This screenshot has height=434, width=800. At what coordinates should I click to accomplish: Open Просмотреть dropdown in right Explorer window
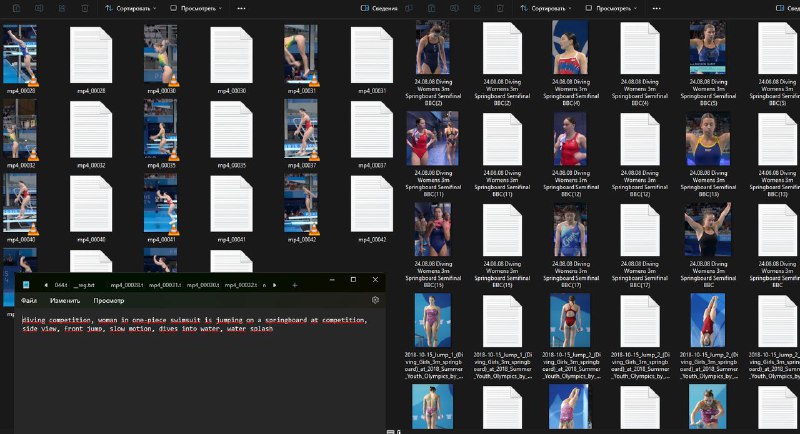tap(611, 8)
